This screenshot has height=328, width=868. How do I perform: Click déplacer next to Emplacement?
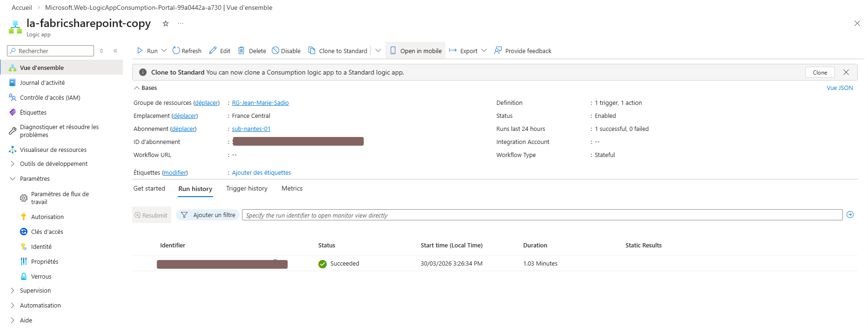[185, 116]
